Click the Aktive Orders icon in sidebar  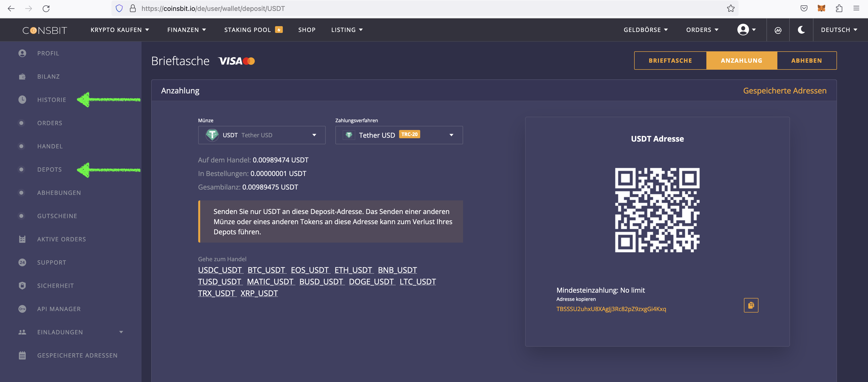point(22,239)
